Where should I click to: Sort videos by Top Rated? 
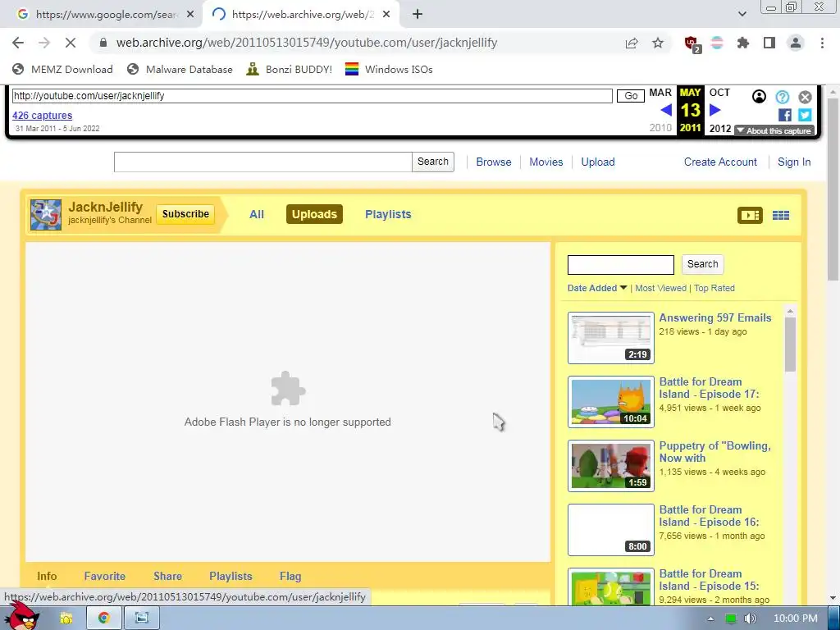coord(714,288)
